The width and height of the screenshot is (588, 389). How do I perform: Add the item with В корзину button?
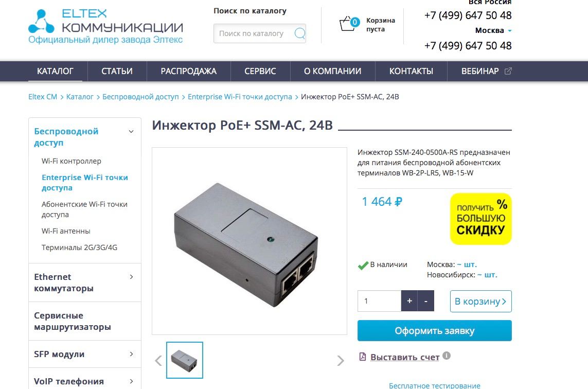(481, 301)
